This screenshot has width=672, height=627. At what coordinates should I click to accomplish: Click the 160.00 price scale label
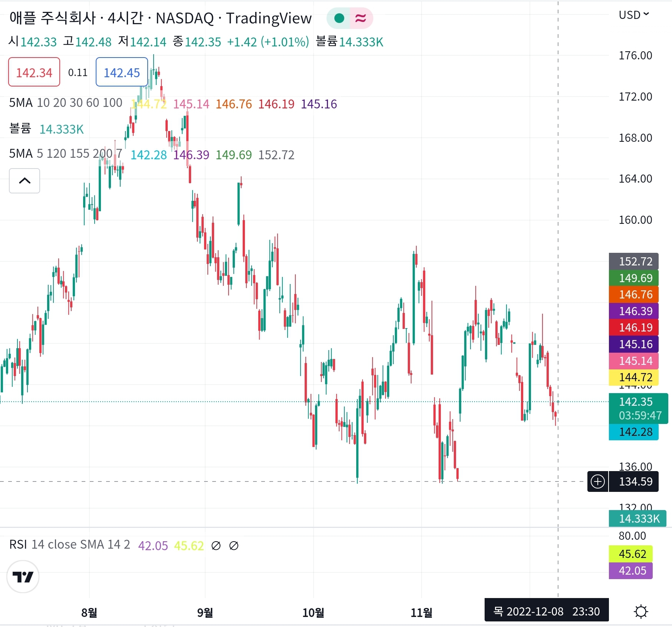click(x=635, y=220)
